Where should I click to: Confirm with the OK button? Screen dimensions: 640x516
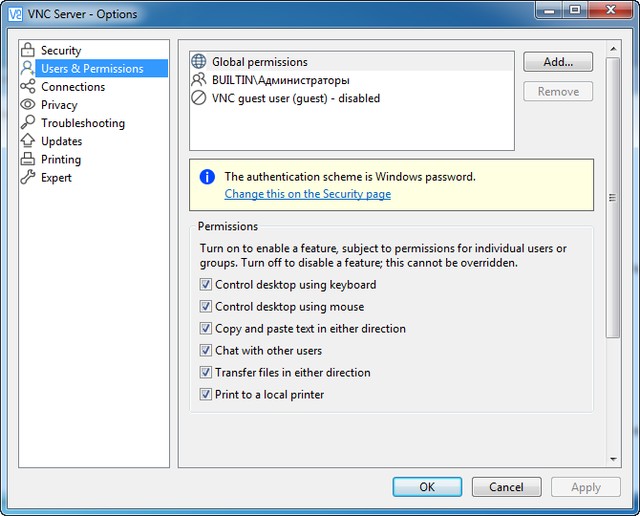coord(427,487)
